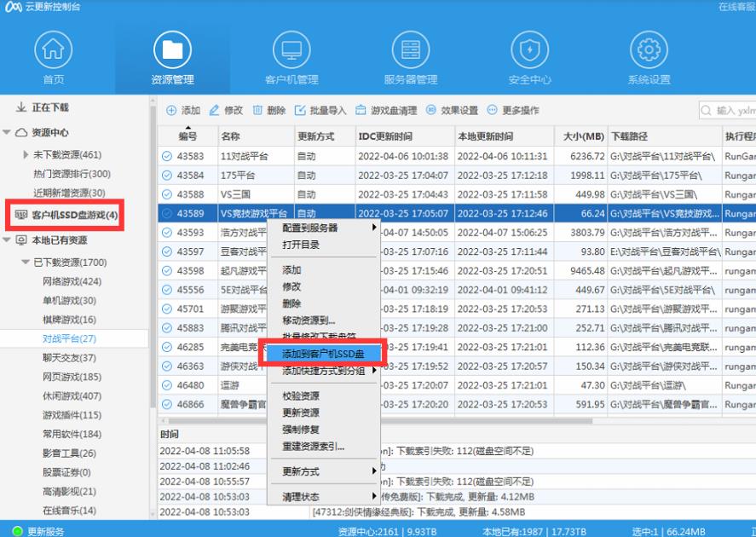
Task: Select 校验资源 from the context menu
Action: (x=301, y=396)
